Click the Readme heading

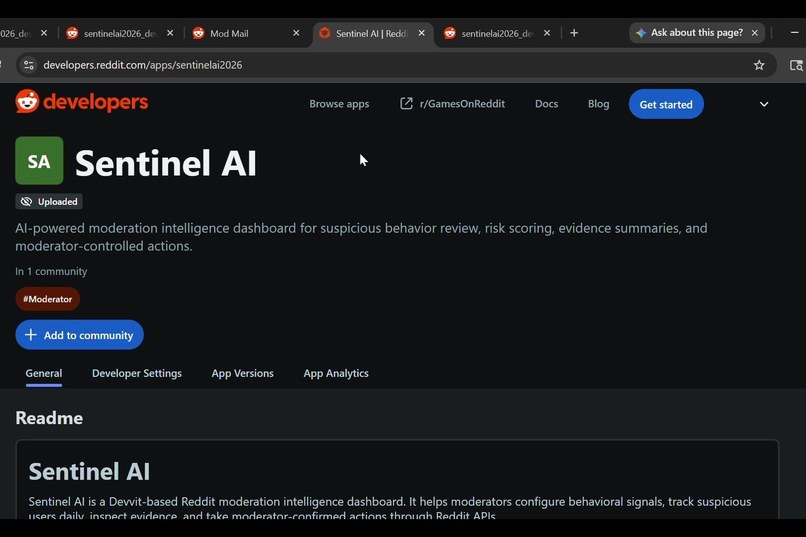point(49,418)
